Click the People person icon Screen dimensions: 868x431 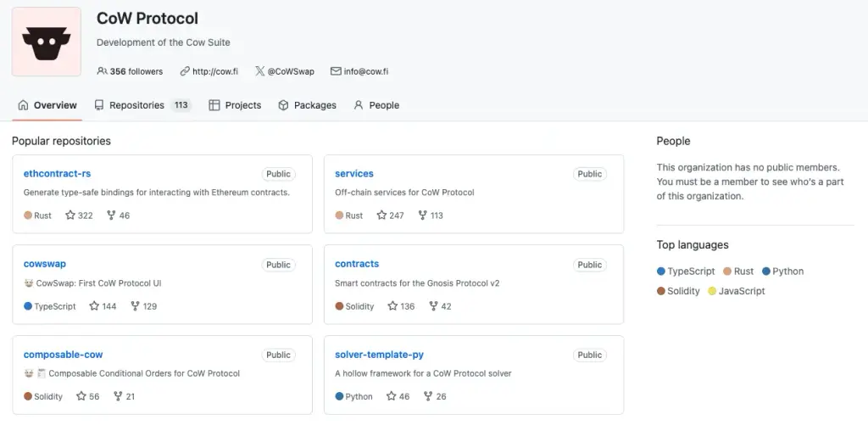point(359,104)
